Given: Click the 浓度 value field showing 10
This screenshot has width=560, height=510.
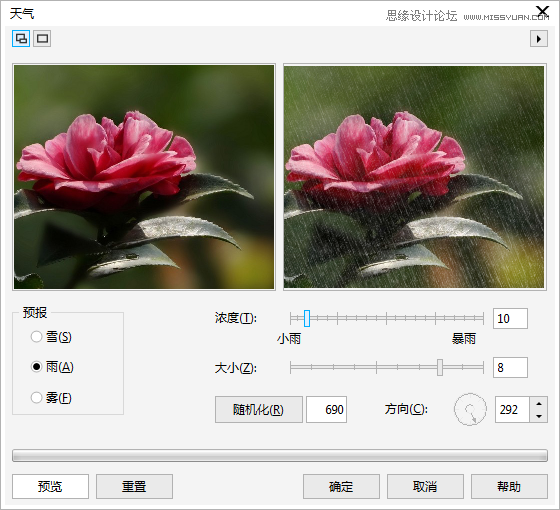Looking at the screenshot, I should (x=510, y=318).
